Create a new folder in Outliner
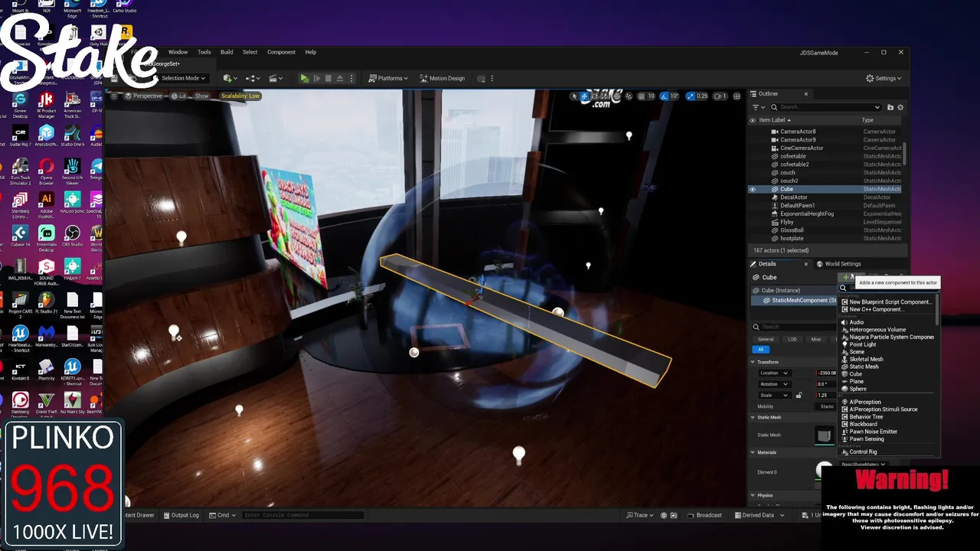The height and width of the screenshot is (551, 980). pyautogui.click(x=890, y=107)
